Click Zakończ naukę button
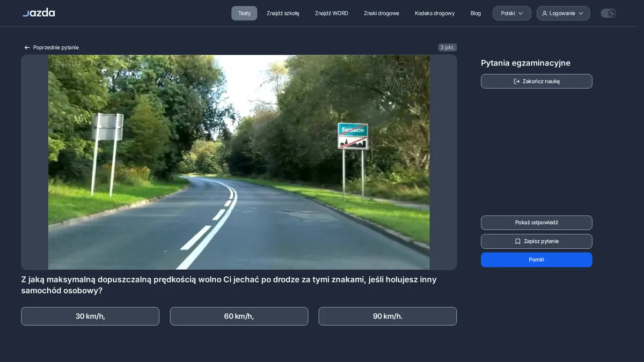644x362 pixels. 537,82
